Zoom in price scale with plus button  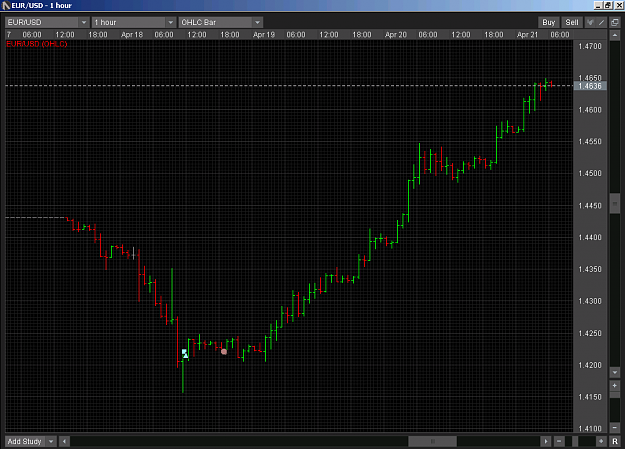(x=615, y=386)
